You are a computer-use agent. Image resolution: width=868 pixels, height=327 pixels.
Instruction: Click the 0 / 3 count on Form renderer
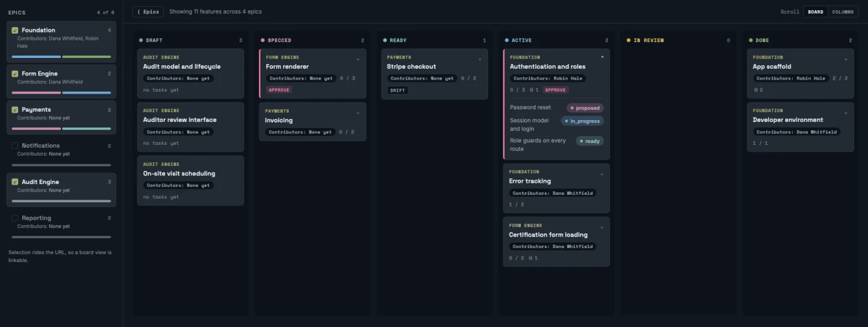coord(347,78)
